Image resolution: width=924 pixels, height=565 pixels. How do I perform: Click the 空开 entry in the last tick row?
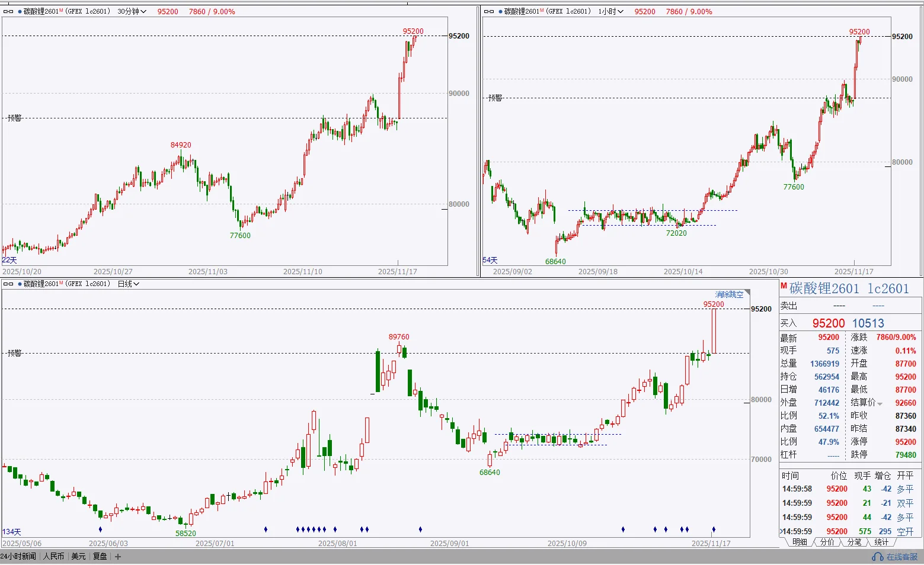click(905, 532)
